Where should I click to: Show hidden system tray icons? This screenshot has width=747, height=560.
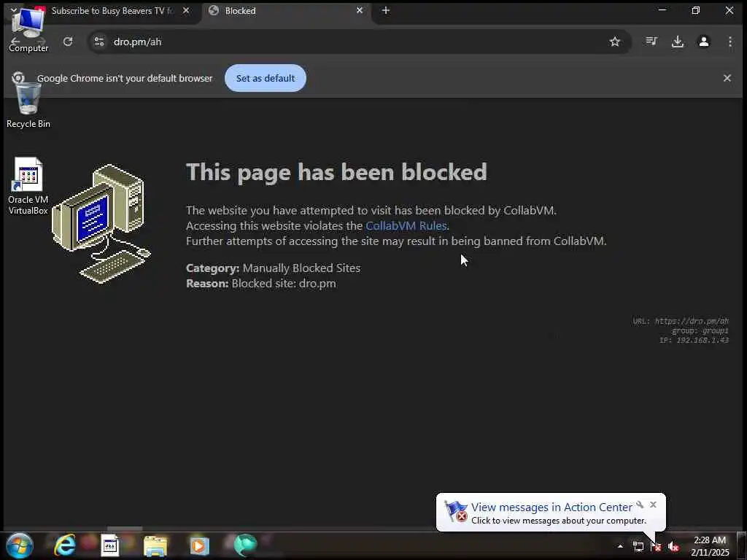pyautogui.click(x=620, y=546)
